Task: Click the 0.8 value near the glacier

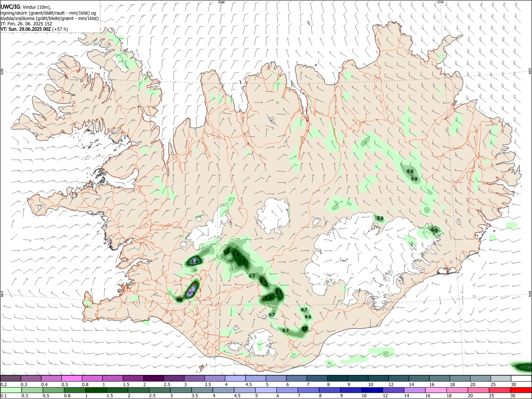Action: pyautogui.click(x=380, y=218)
